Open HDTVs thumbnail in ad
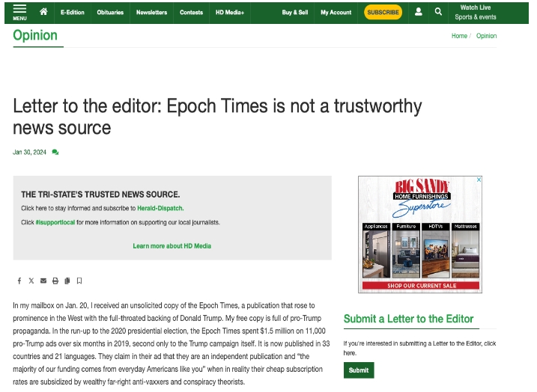537x392 pixels. click(x=436, y=251)
